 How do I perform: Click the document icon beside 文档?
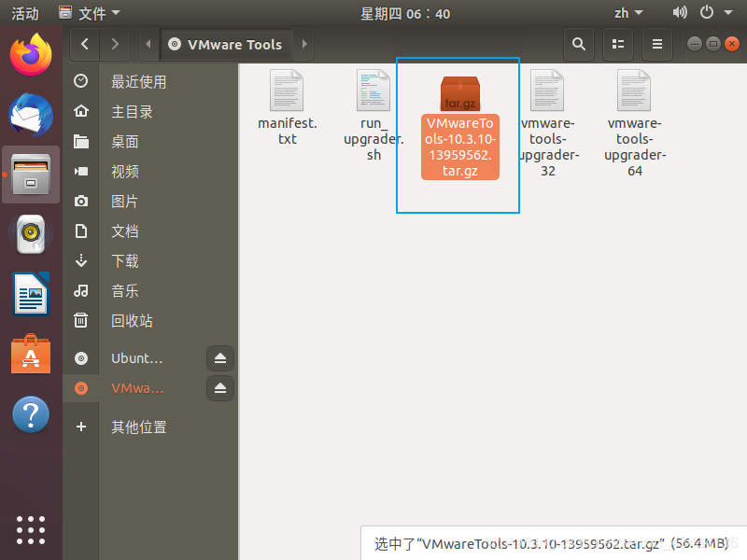pos(81,231)
